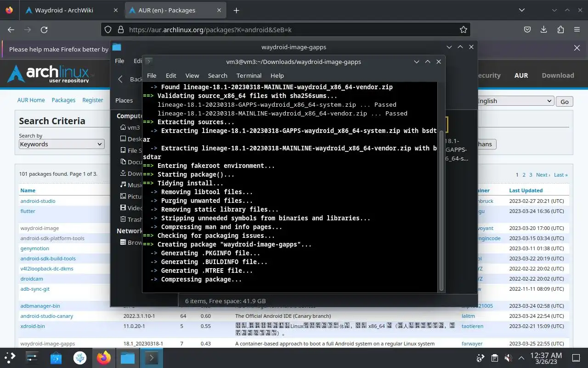Go to results page 3
This screenshot has height=368, width=588.
(x=531, y=175)
